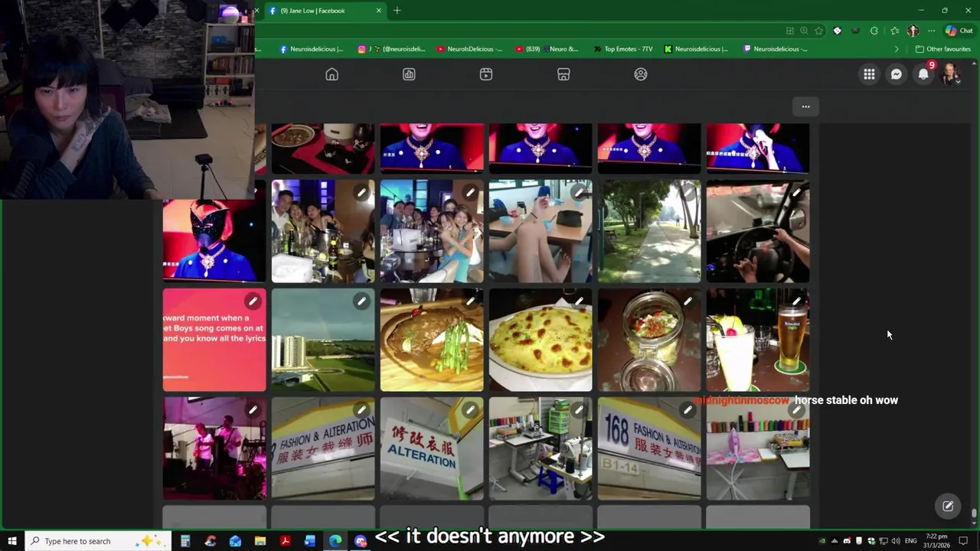Open the group dinner with bottles photo
The image size is (980, 551).
click(323, 231)
